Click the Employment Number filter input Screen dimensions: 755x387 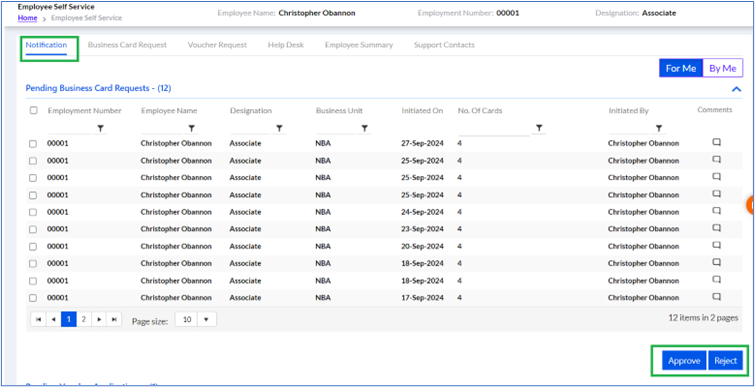tap(70, 129)
